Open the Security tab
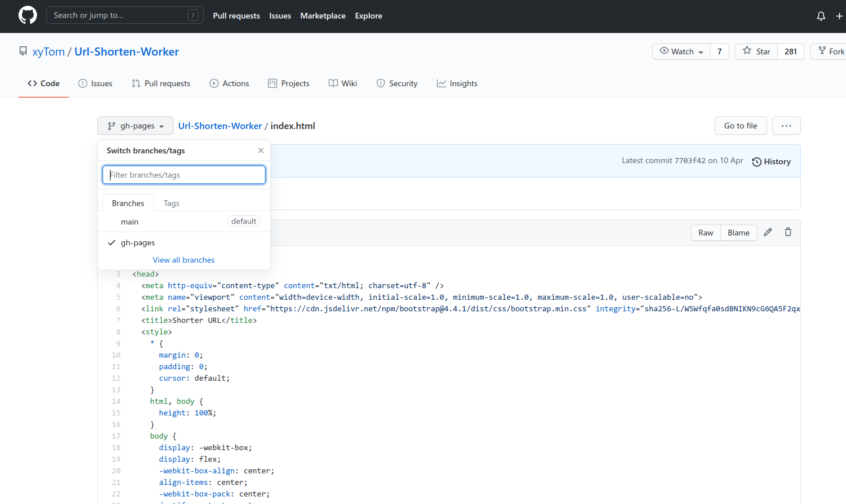Screen dimensions: 846x504 point(397,83)
